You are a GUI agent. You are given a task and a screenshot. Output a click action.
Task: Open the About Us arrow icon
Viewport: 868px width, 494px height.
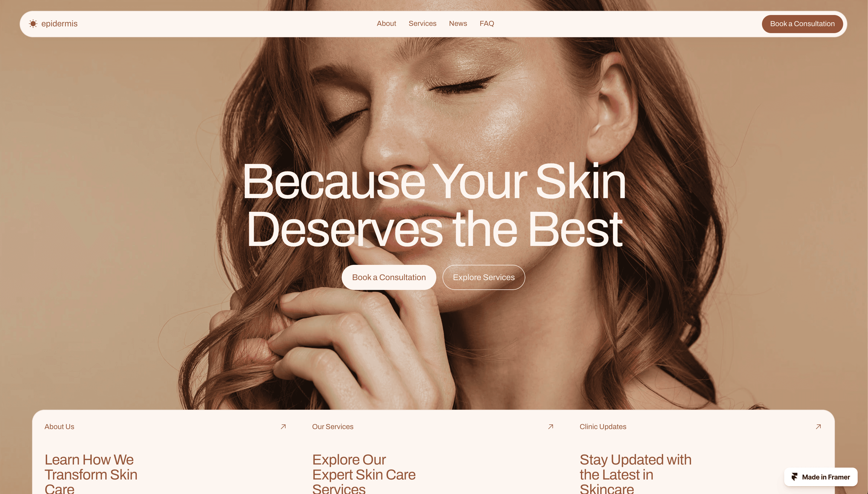coord(283,426)
